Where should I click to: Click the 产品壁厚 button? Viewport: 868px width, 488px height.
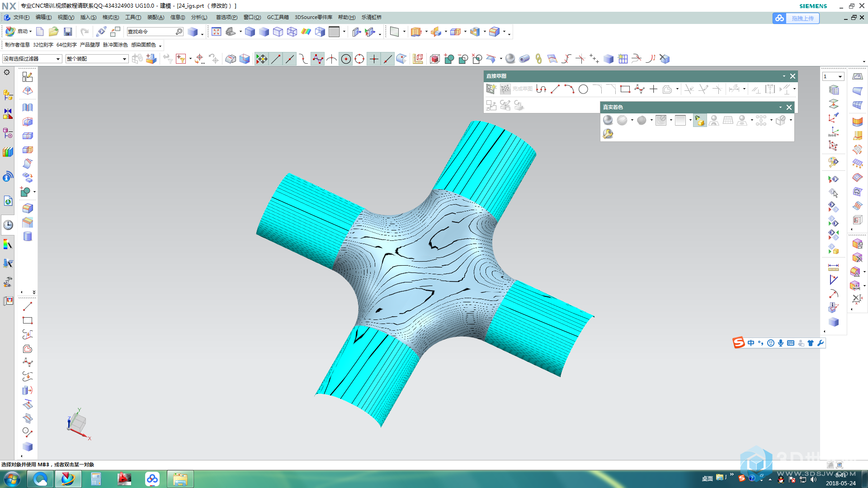[x=90, y=45]
